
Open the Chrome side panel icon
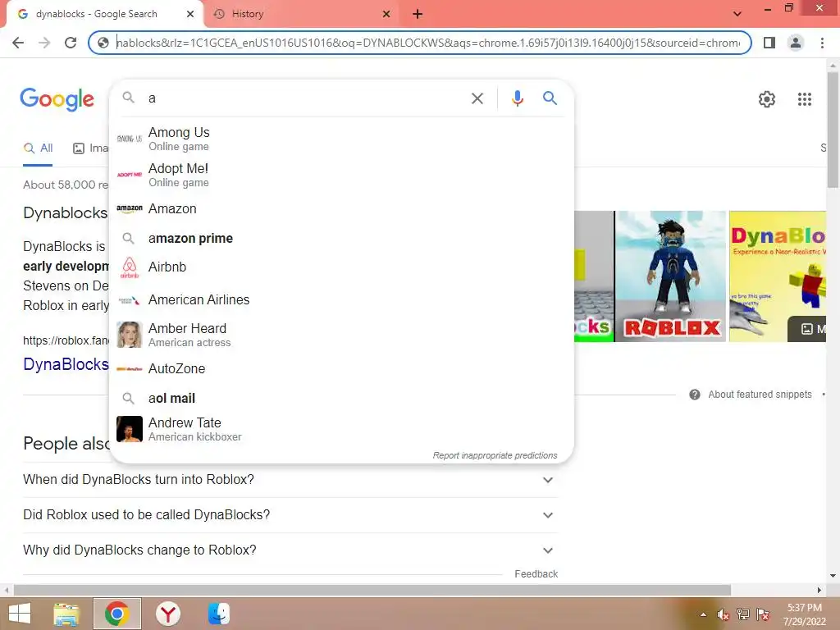pyautogui.click(x=769, y=43)
